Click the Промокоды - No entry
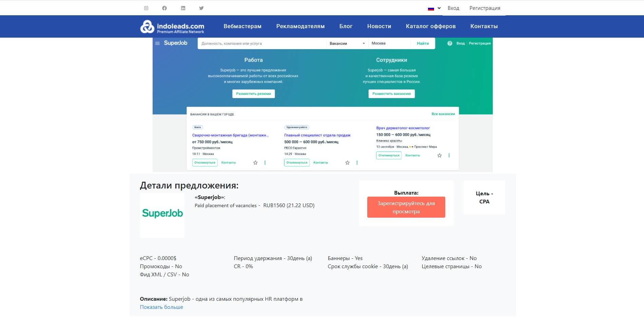644x317 pixels. point(161,266)
